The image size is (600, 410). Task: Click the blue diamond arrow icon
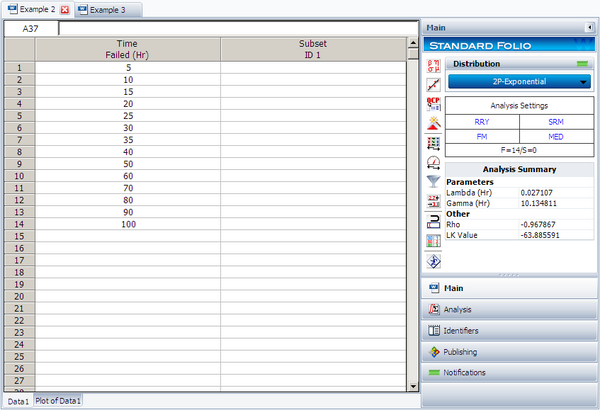(433, 261)
